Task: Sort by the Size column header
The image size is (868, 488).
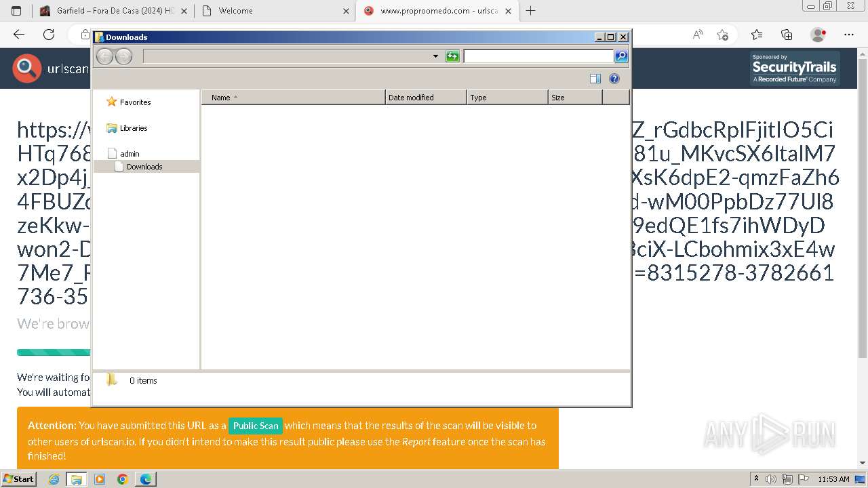Action: point(575,98)
